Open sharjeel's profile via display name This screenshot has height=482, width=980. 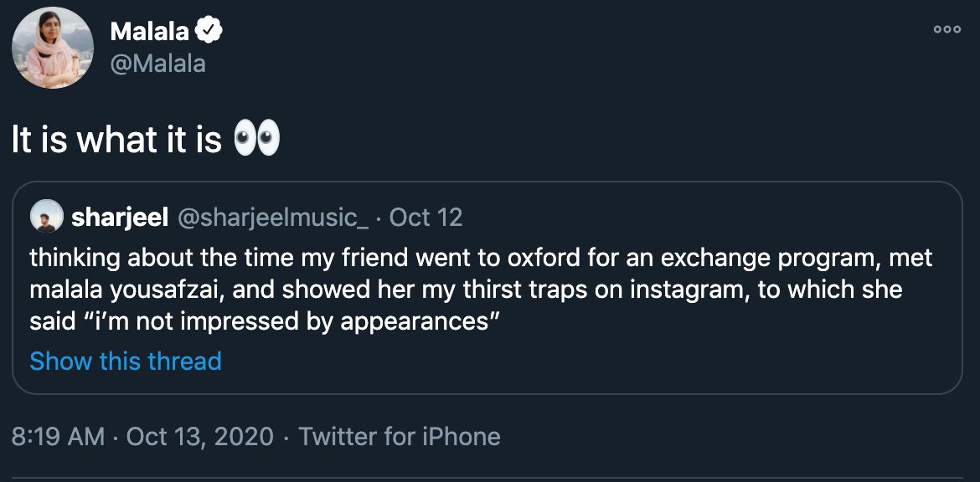tap(121, 218)
